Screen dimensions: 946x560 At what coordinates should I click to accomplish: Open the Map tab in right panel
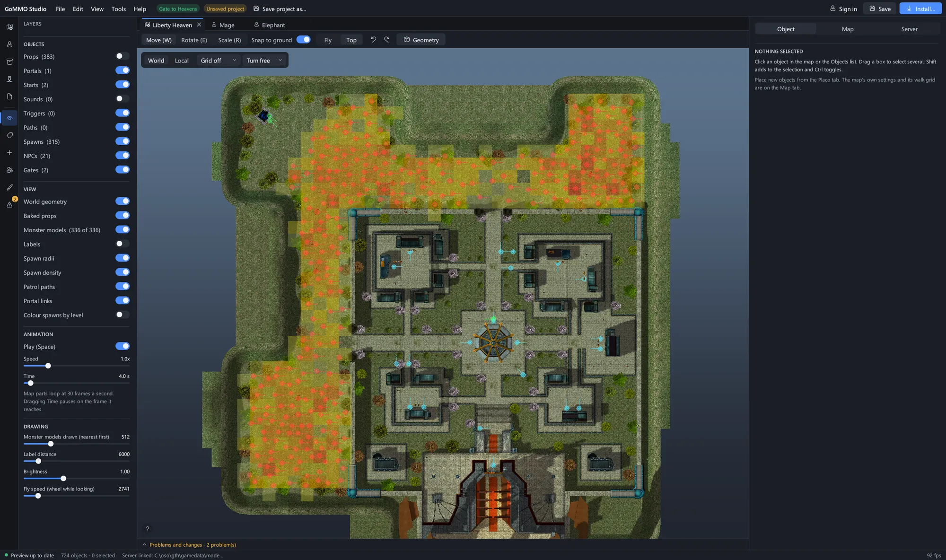click(848, 29)
